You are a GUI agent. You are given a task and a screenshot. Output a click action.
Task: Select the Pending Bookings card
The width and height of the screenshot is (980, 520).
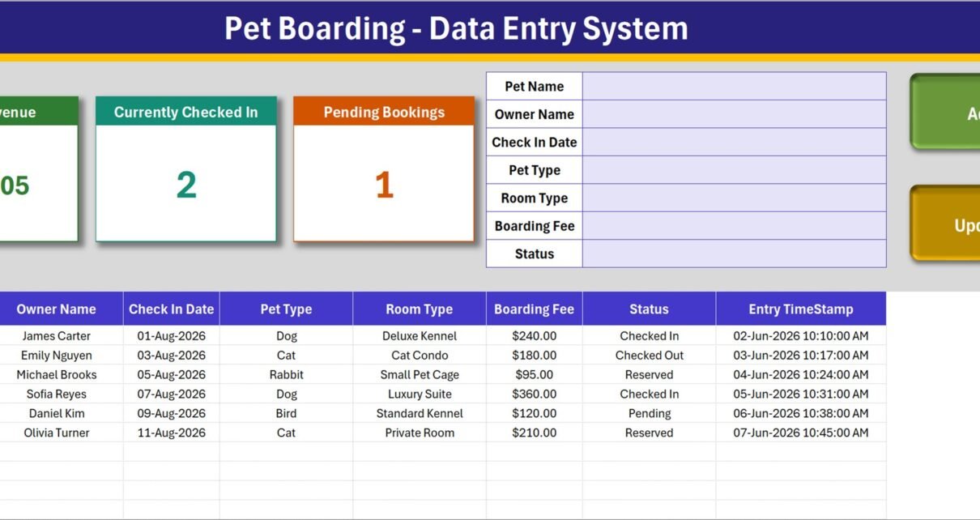coord(384,169)
